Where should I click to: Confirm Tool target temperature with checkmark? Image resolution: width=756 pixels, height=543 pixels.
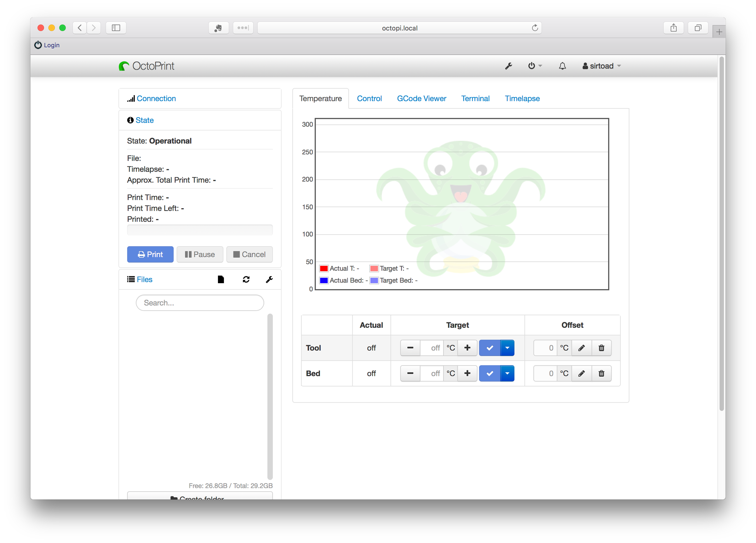pos(490,348)
